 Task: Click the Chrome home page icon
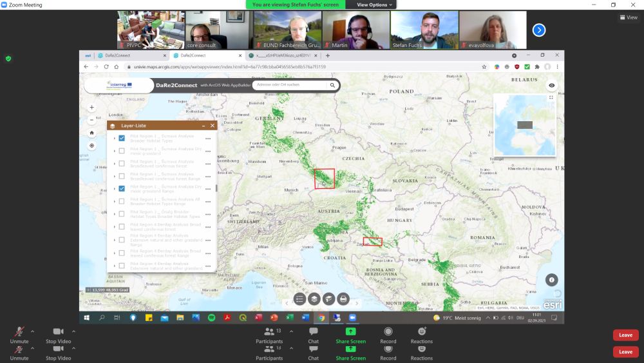[x=116, y=66]
